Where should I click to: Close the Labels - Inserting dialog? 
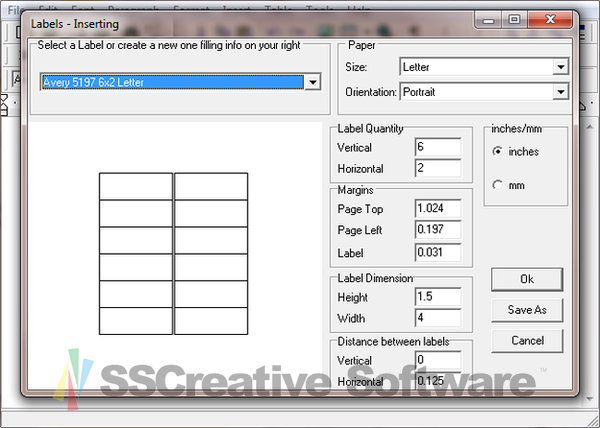pyautogui.click(x=550, y=20)
